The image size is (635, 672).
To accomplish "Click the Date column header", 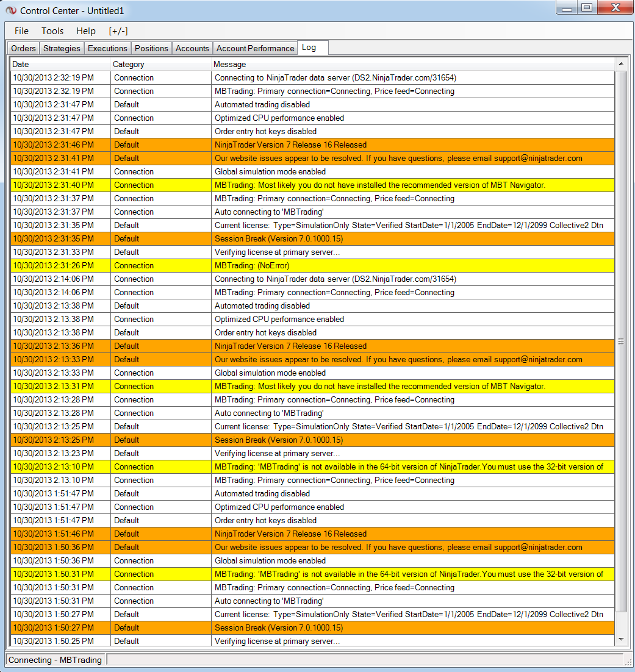I will pos(60,64).
